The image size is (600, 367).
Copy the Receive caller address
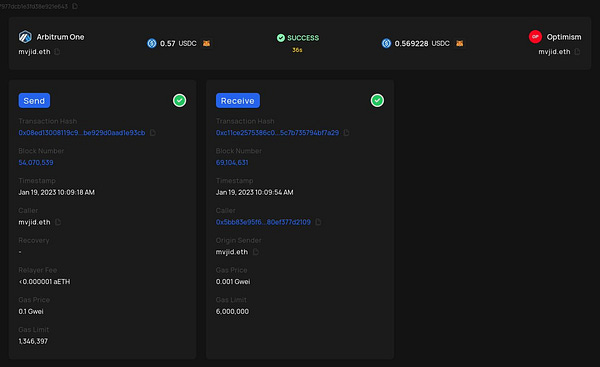pos(318,222)
